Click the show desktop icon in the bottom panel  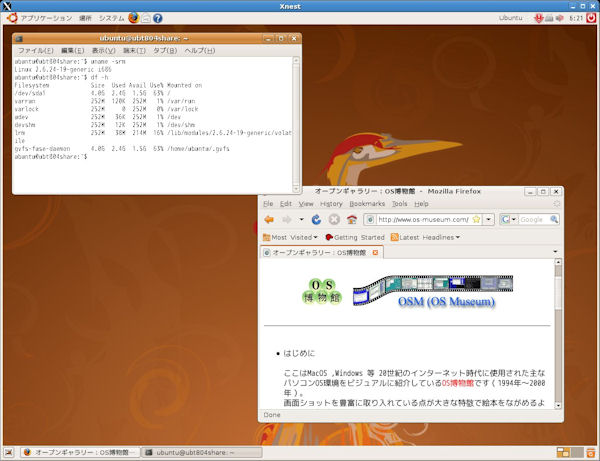pyautogui.click(x=9, y=453)
